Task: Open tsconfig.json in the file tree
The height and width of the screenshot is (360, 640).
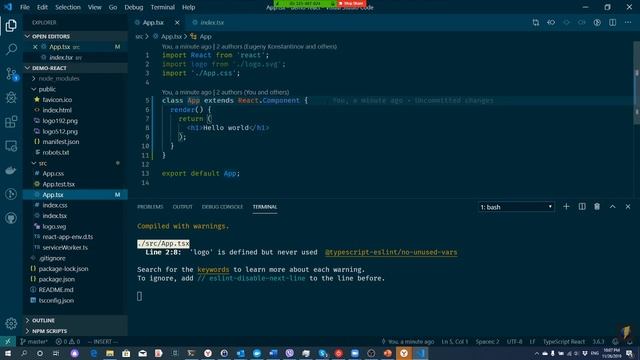Action: (x=56, y=300)
